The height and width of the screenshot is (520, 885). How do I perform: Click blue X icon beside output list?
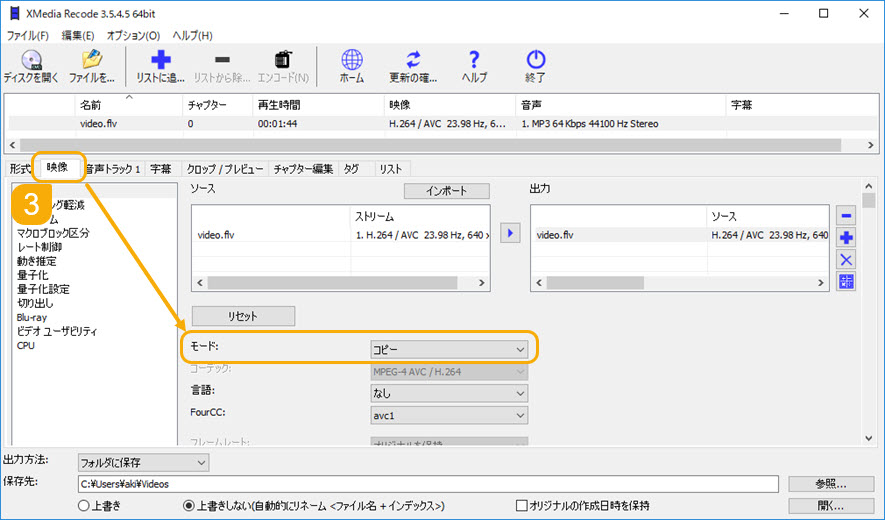(x=845, y=260)
